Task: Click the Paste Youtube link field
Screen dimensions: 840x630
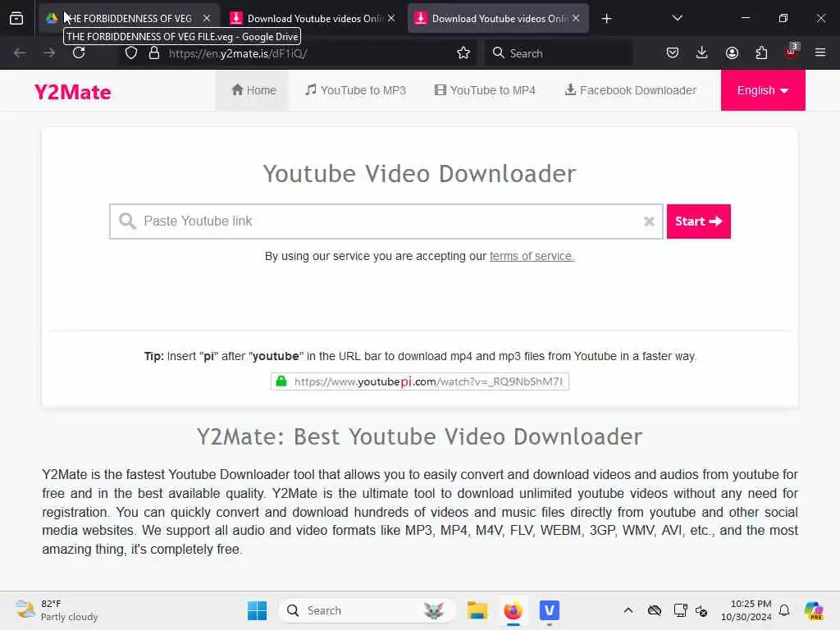Action: (386, 221)
